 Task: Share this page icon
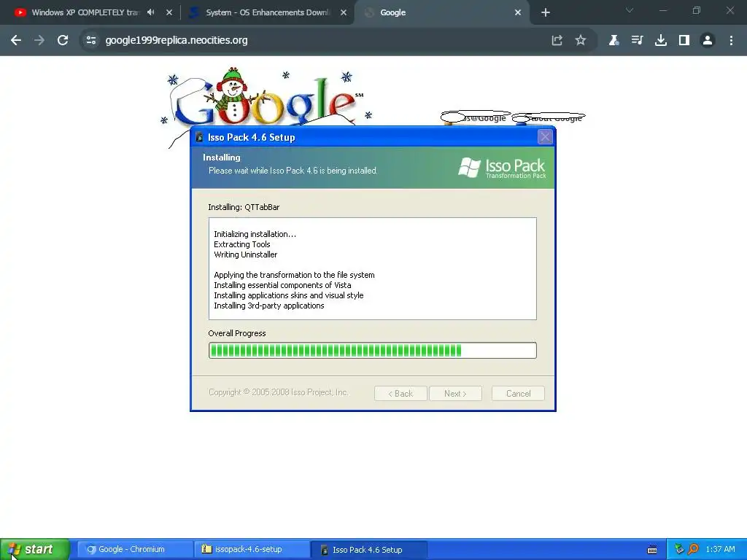click(x=557, y=41)
